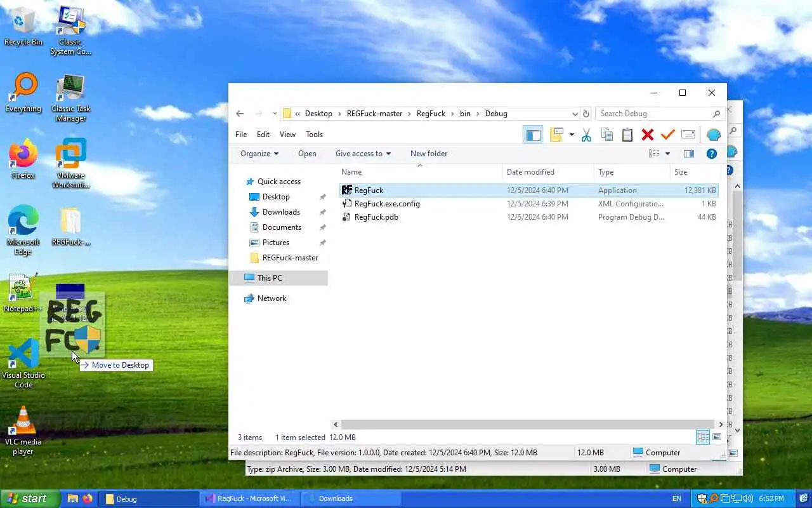Click New folder button
The height and width of the screenshot is (508, 812).
click(429, 154)
